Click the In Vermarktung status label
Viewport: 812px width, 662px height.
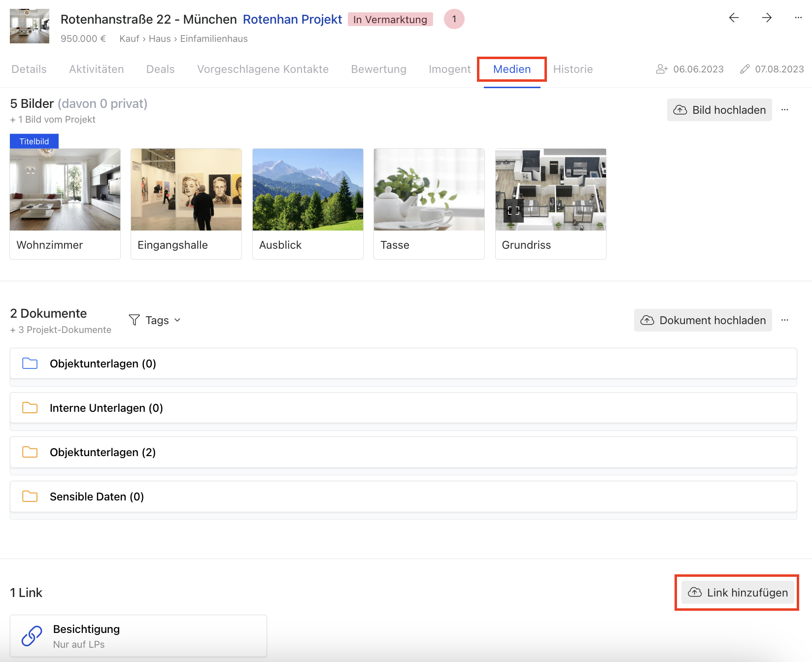[x=390, y=19]
